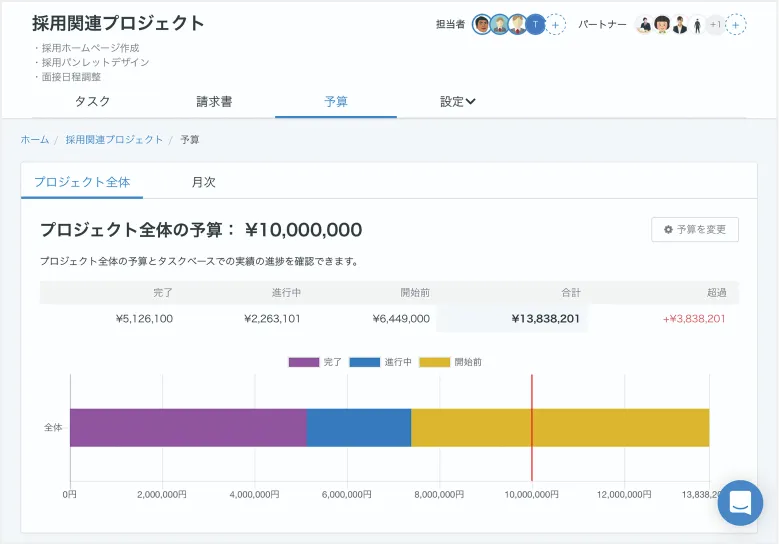The height and width of the screenshot is (544, 779).
Task: Open the chat support widget
Action: [x=740, y=503]
